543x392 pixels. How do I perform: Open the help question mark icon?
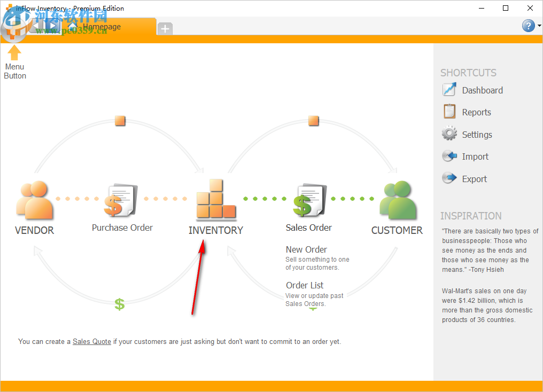click(529, 26)
